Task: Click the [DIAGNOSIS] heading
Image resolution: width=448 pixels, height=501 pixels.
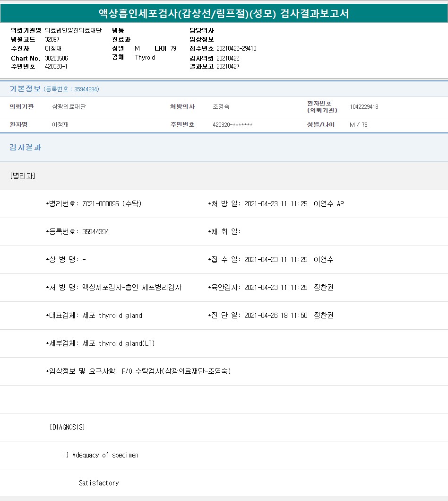Action: (x=67, y=427)
